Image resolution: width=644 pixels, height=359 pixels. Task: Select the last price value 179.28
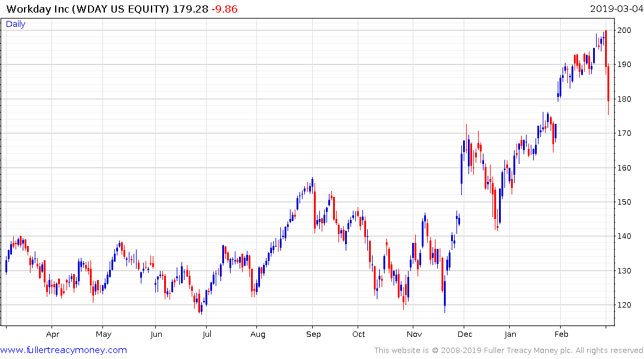click(191, 9)
